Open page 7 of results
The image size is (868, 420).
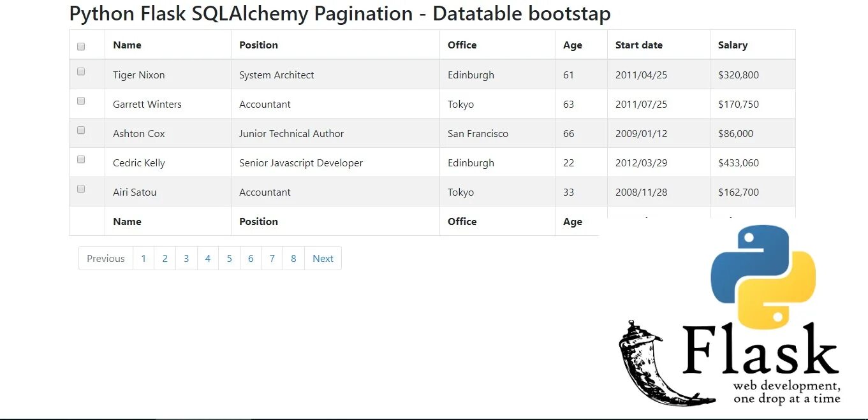[x=272, y=258]
